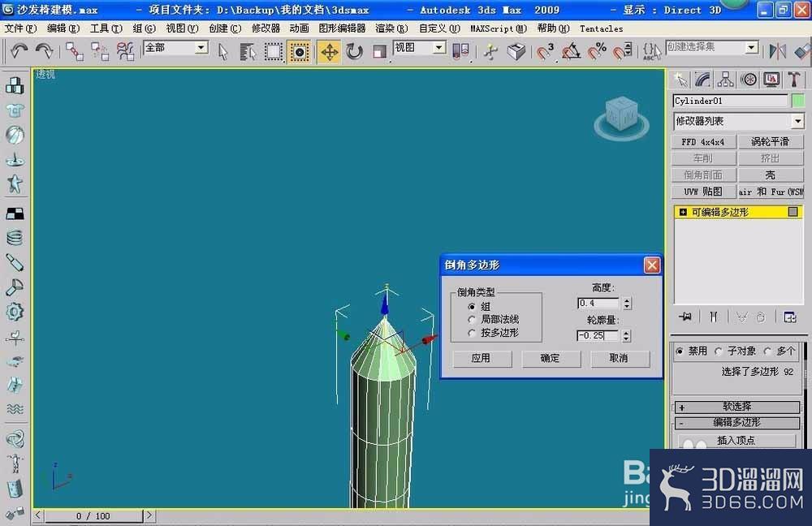Open the 修改器 menu

pos(266,28)
